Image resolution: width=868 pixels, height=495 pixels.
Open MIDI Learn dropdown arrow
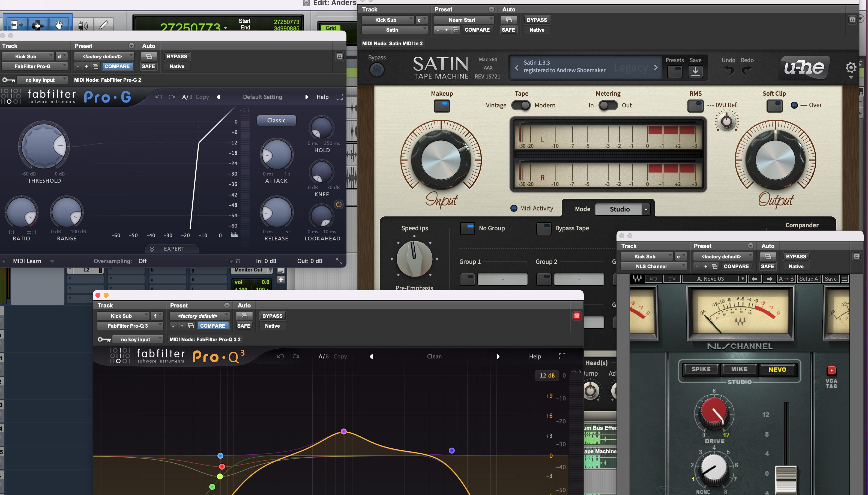[x=52, y=261]
